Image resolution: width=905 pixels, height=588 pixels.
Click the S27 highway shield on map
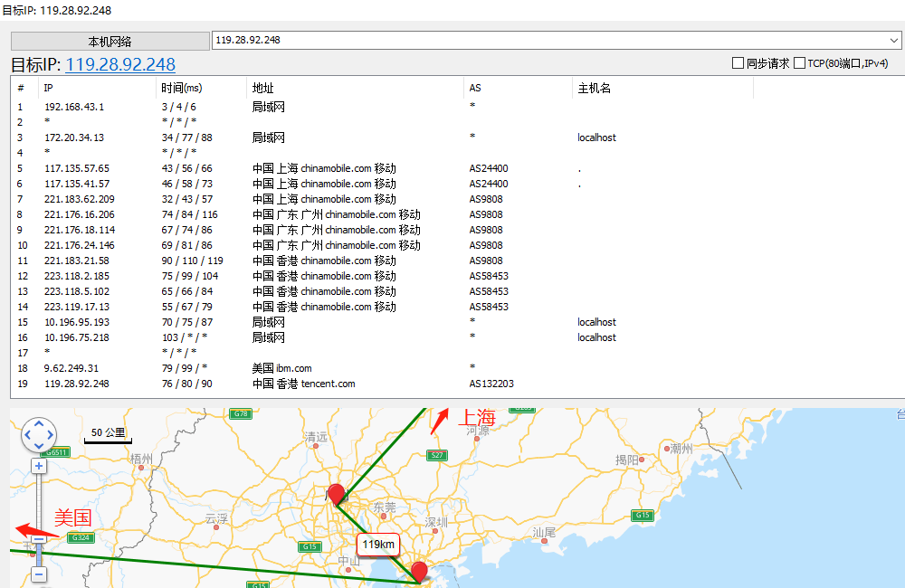437,455
